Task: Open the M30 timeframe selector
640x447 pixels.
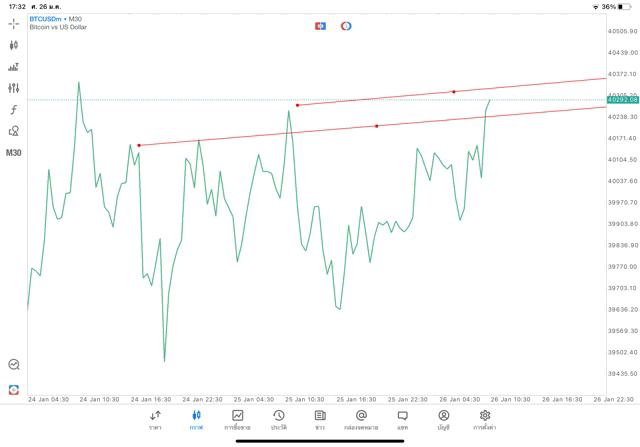Action: click(14, 153)
